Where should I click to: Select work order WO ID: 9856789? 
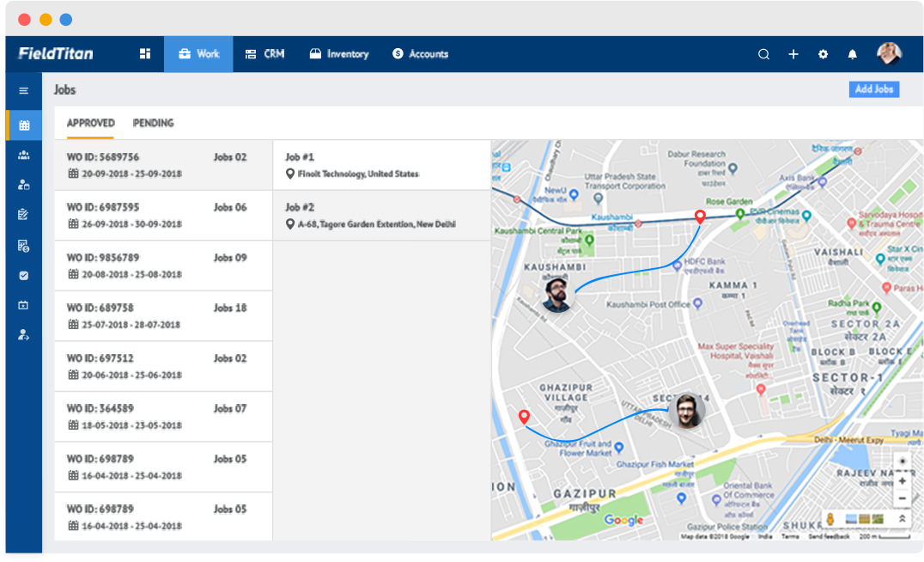click(x=163, y=266)
